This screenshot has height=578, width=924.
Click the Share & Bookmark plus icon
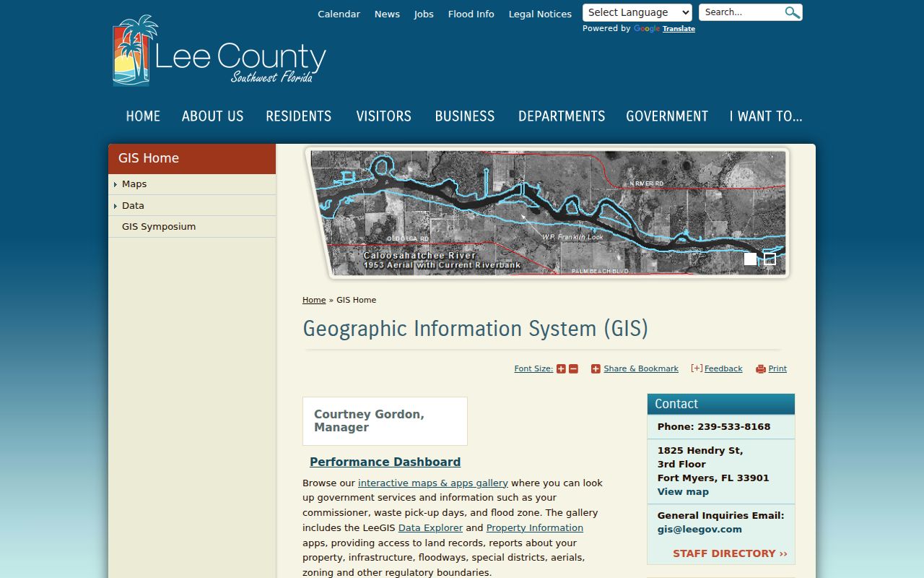tap(596, 368)
